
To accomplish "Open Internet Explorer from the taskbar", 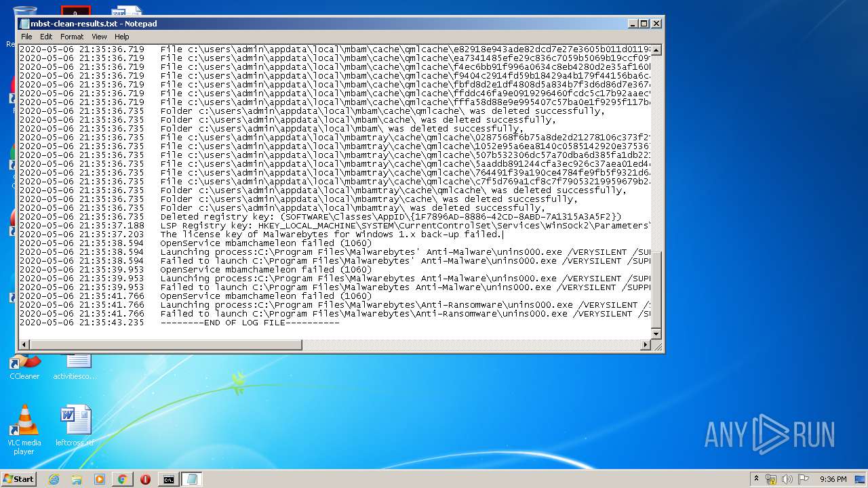I will (54, 479).
